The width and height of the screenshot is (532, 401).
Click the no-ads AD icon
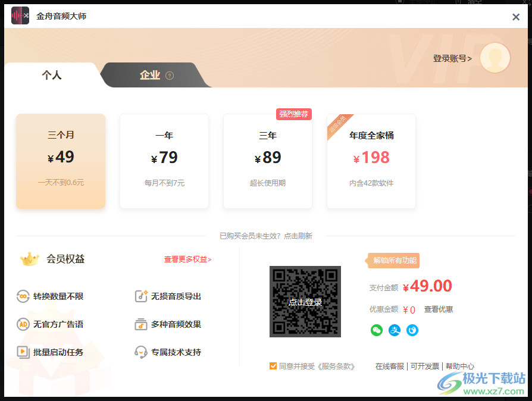click(23, 324)
